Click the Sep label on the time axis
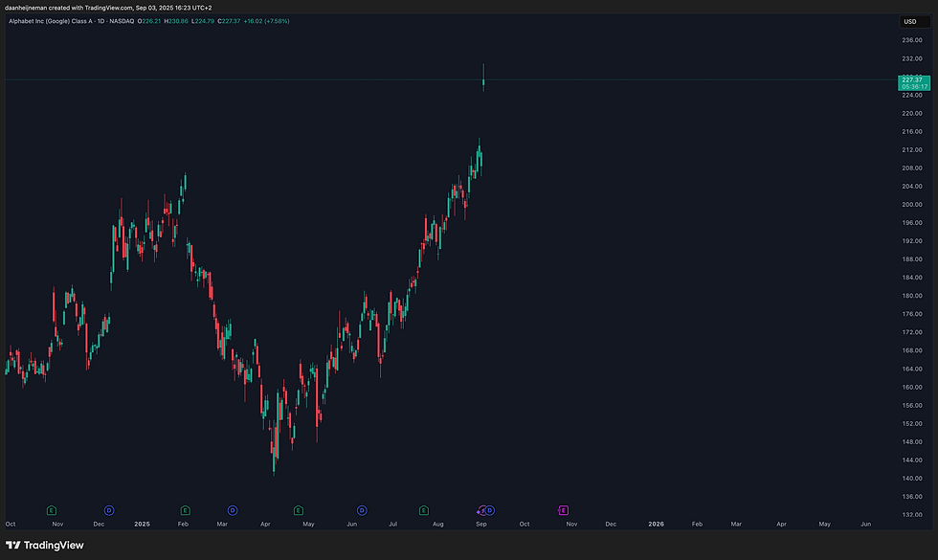938x560 pixels. 481,525
